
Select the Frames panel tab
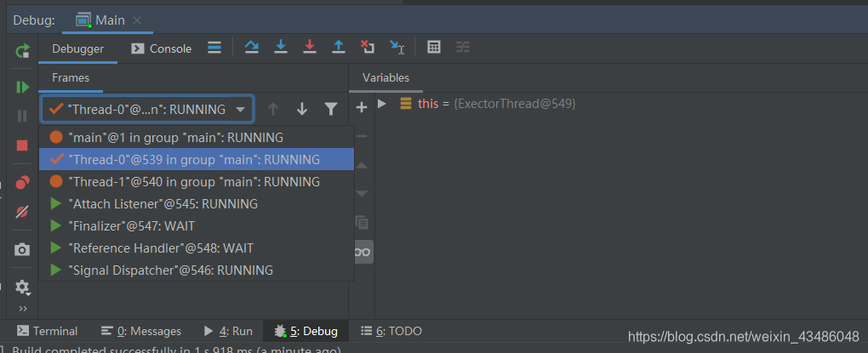(x=71, y=78)
